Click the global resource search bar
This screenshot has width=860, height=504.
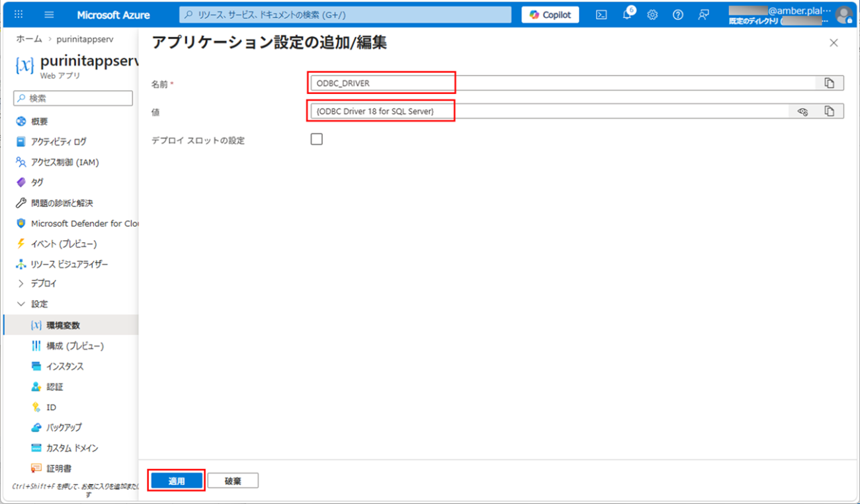click(344, 14)
